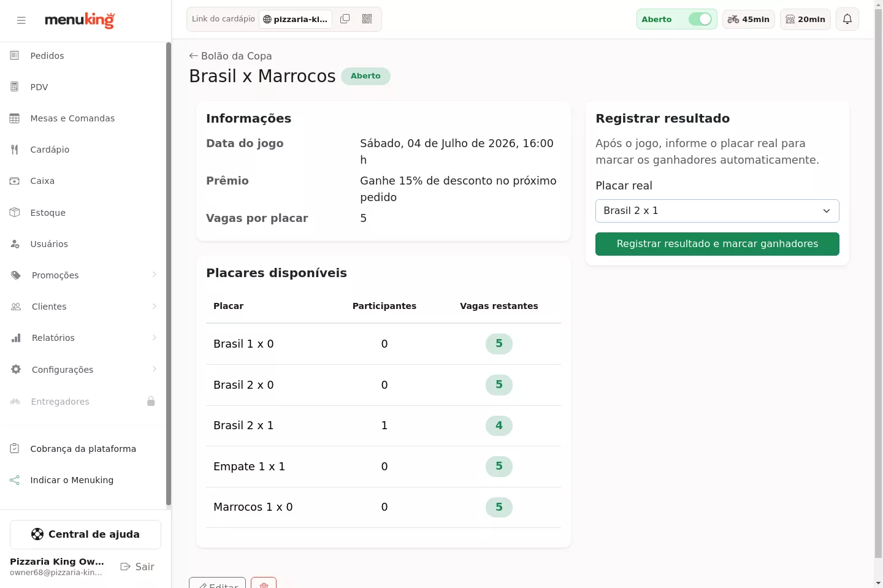Click the Vagas restantes column header
The height and width of the screenshot is (588, 883).
tap(499, 306)
